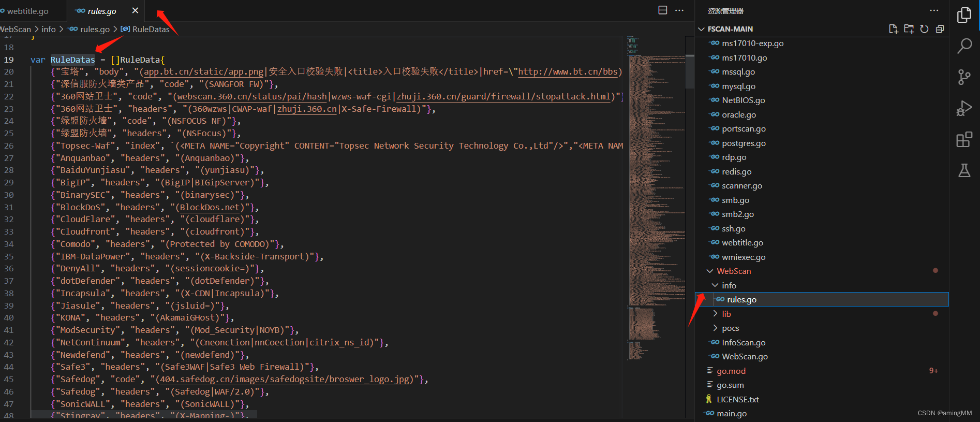Follow the http://www.bt.cn/bbs link on line 20
Image resolution: width=980 pixels, height=422 pixels.
[568, 72]
